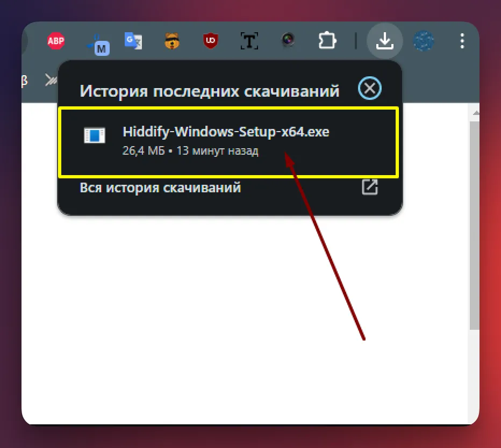This screenshot has height=448, width=501.
Task: Click the 26,4 МБ size text
Action: (144, 151)
